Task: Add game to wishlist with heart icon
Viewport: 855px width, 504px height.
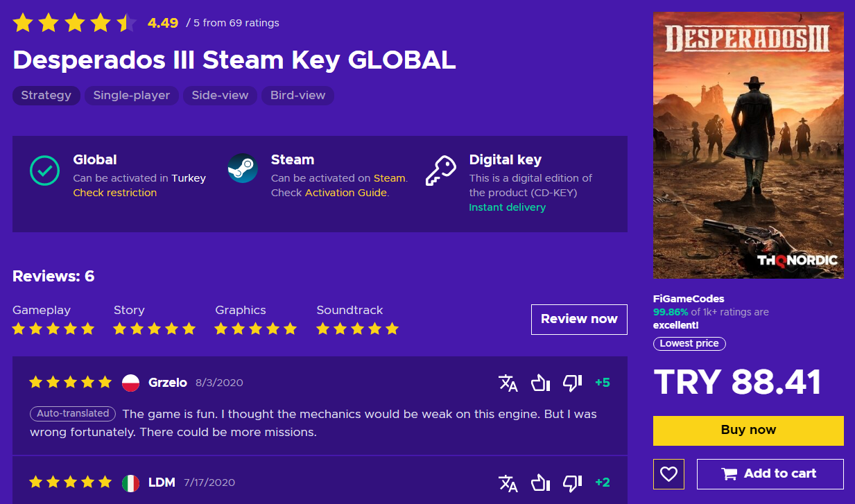Action: (x=668, y=474)
